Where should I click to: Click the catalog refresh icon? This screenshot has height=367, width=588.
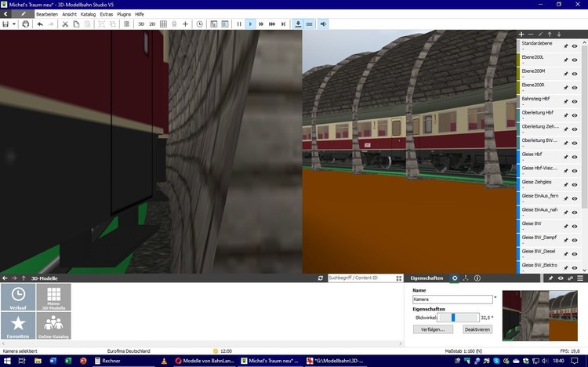pos(320,278)
